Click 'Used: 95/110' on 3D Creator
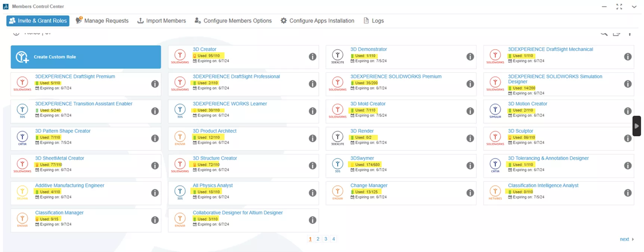644x252 pixels. click(x=208, y=56)
